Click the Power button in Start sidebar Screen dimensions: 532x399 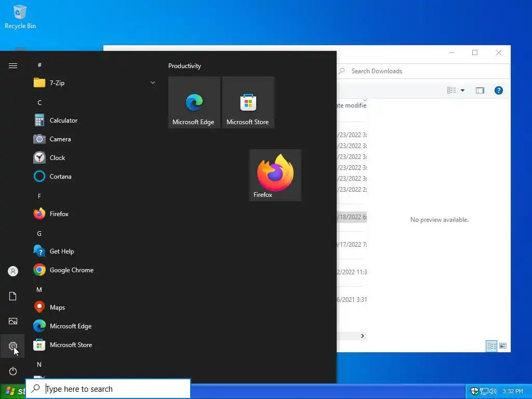point(13,371)
